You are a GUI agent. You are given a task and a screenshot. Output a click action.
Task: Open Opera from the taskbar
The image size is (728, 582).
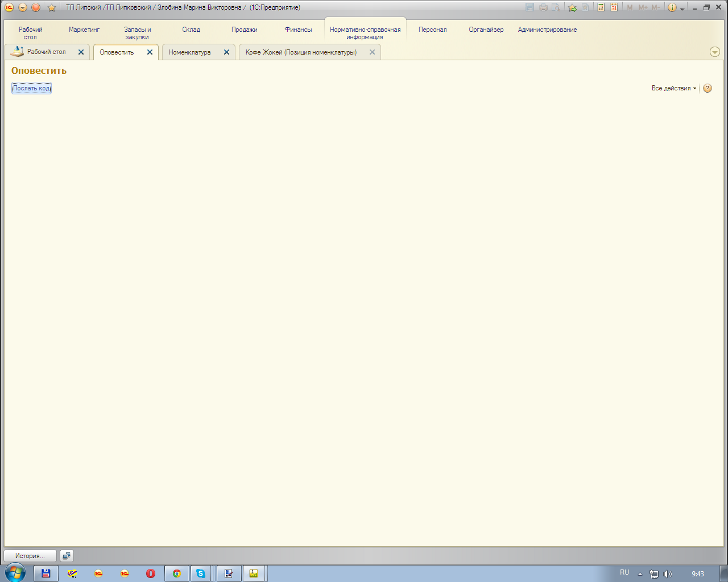(x=151, y=573)
